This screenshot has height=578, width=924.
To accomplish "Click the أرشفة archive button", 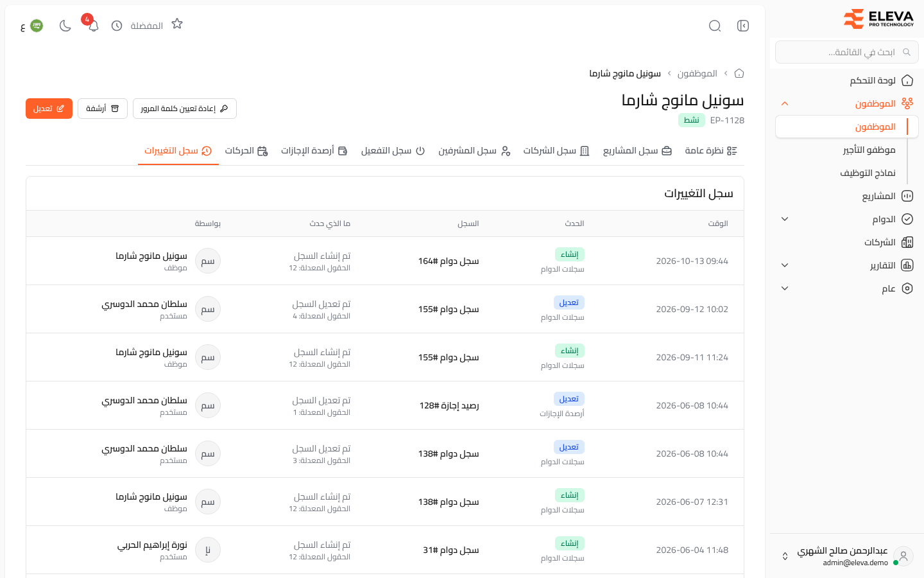I will point(103,109).
